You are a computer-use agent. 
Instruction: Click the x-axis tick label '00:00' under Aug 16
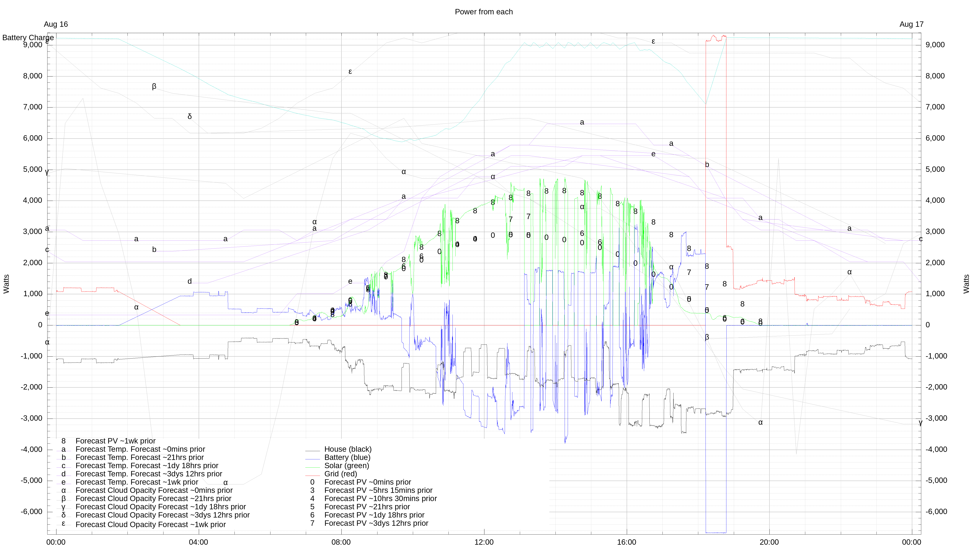click(56, 542)
